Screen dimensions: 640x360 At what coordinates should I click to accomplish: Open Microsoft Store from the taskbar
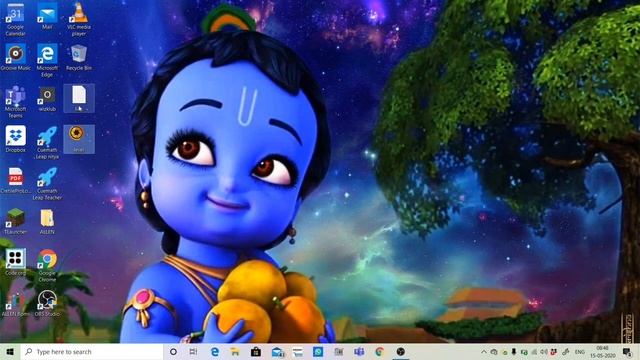pyautogui.click(x=256, y=352)
